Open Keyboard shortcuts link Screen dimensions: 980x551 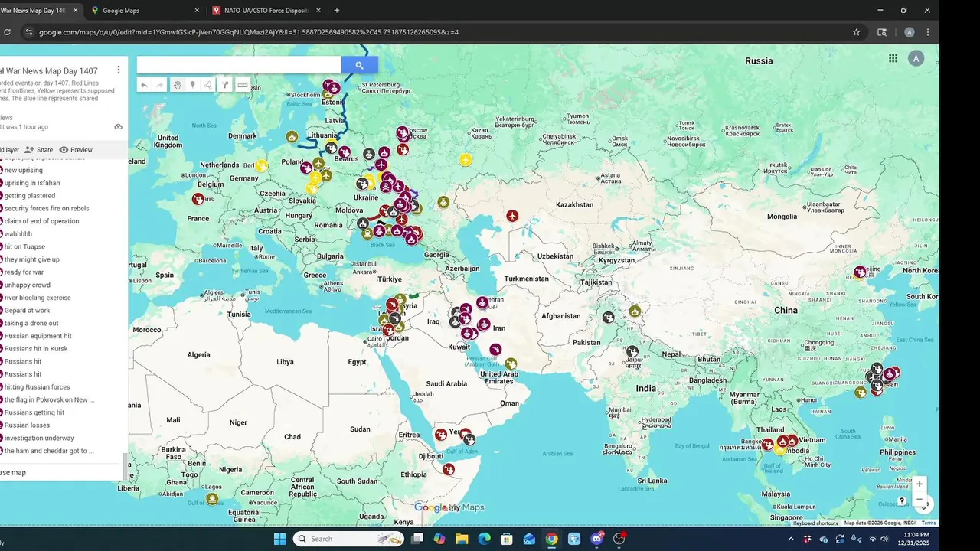(x=815, y=523)
